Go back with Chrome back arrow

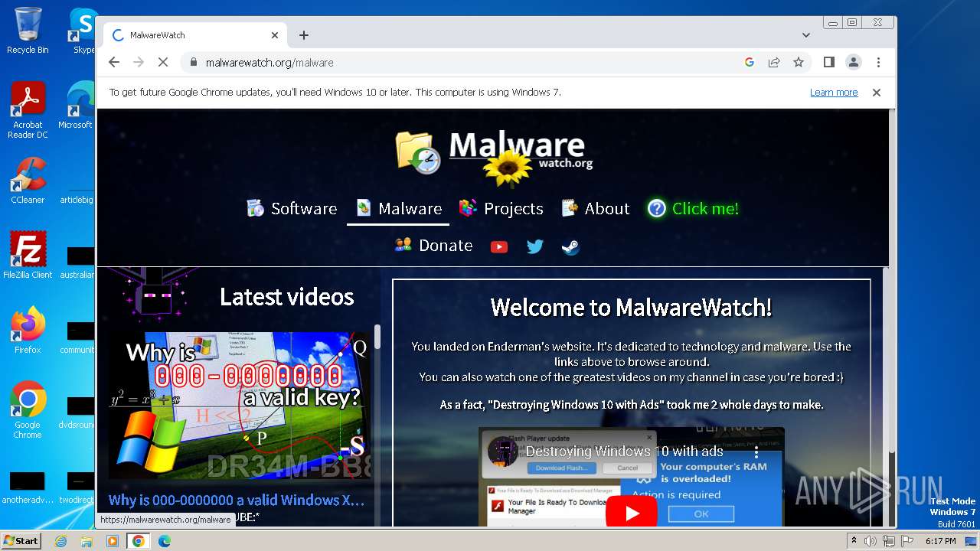(114, 63)
